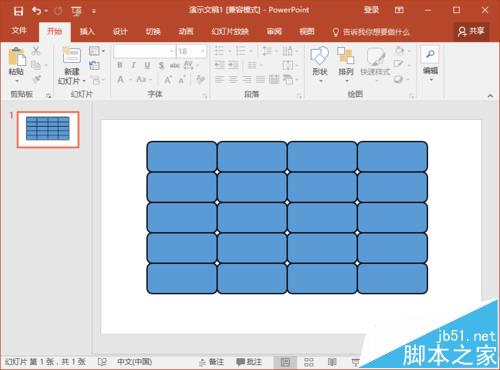Screen dimensions: 500x370
Task: Click the 共享 (Share) button
Action: pos(471,31)
